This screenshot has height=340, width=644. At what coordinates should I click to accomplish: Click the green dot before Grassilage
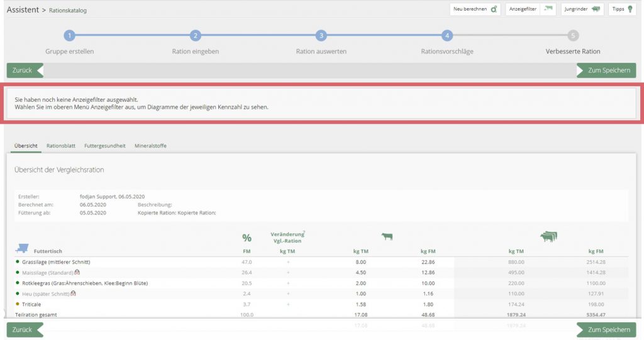pyautogui.click(x=17, y=261)
